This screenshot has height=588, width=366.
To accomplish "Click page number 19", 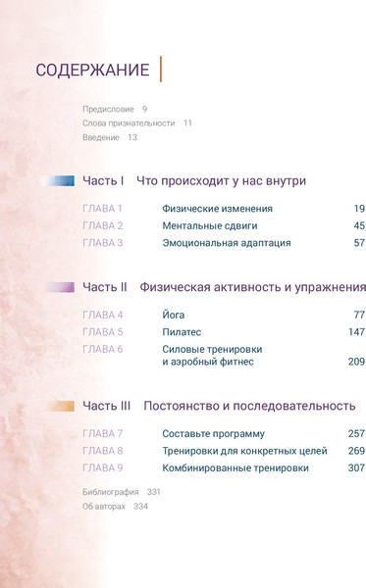I will tap(359, 209).
